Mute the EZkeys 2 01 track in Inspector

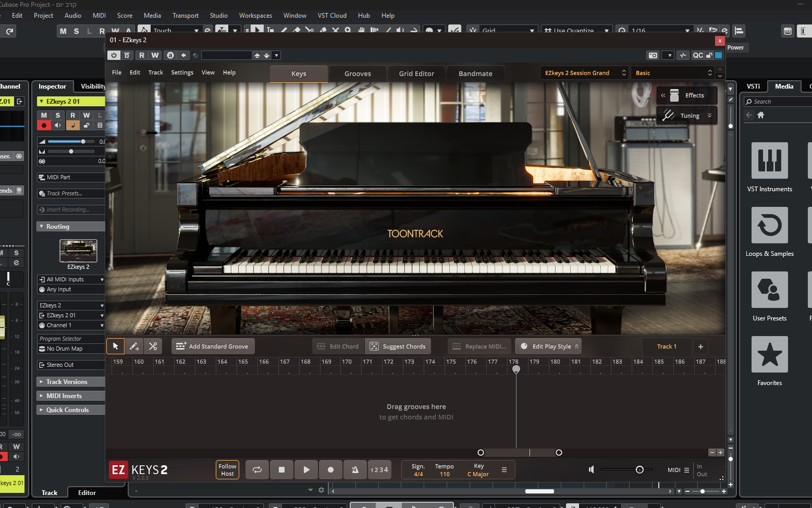pos(44,115)
